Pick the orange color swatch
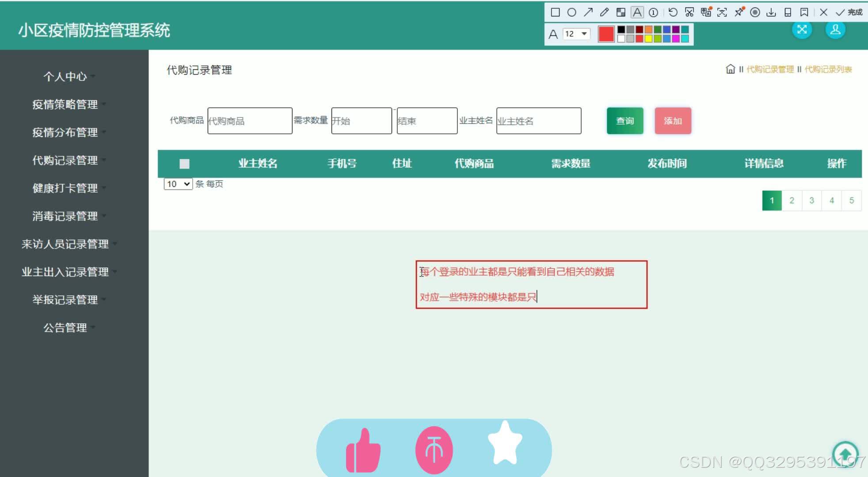868x477 pixels. point(648,30)
